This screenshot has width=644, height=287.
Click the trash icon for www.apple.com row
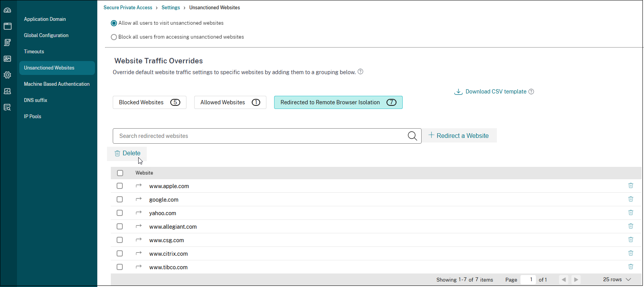pyautogui.click(x=630, y=186)
